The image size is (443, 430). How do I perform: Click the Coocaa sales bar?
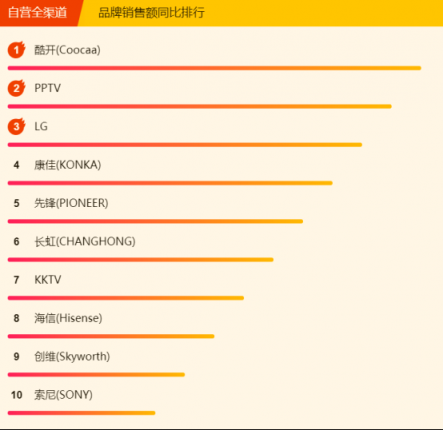[214, 68]
